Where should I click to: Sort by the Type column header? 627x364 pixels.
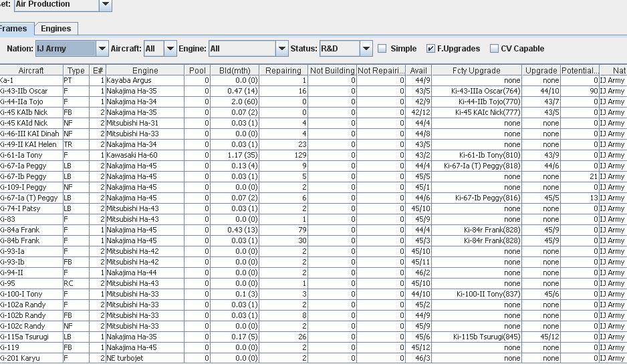coord(76,70)
